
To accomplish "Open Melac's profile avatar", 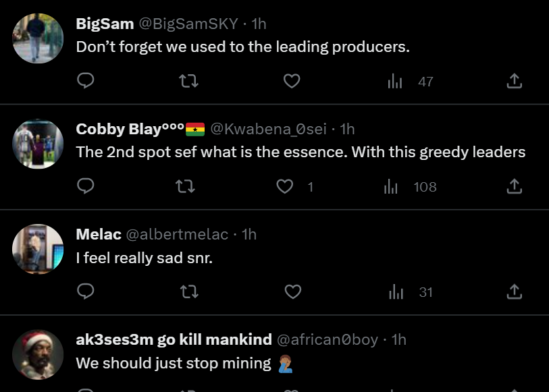I will tap(38, 248).
